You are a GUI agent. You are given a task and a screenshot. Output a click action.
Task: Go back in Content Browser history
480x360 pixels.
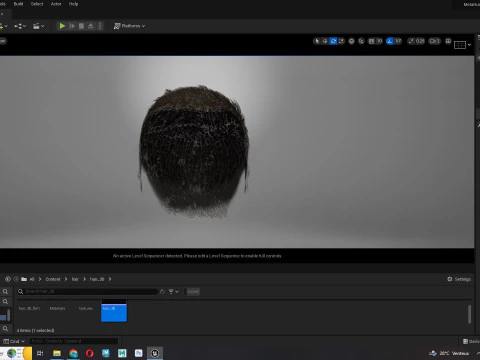click(8, 279)
